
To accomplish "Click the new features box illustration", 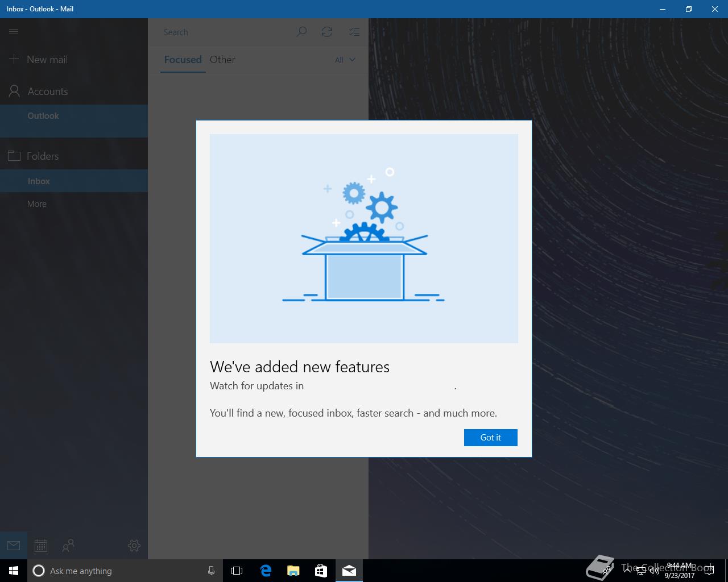I will pos(364,239).
